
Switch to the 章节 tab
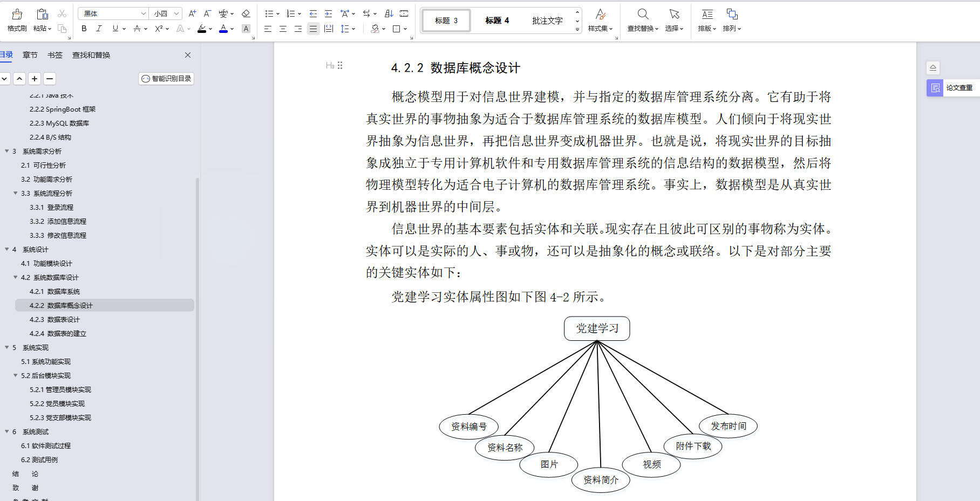pyautogui.click(x=30, y=54)
